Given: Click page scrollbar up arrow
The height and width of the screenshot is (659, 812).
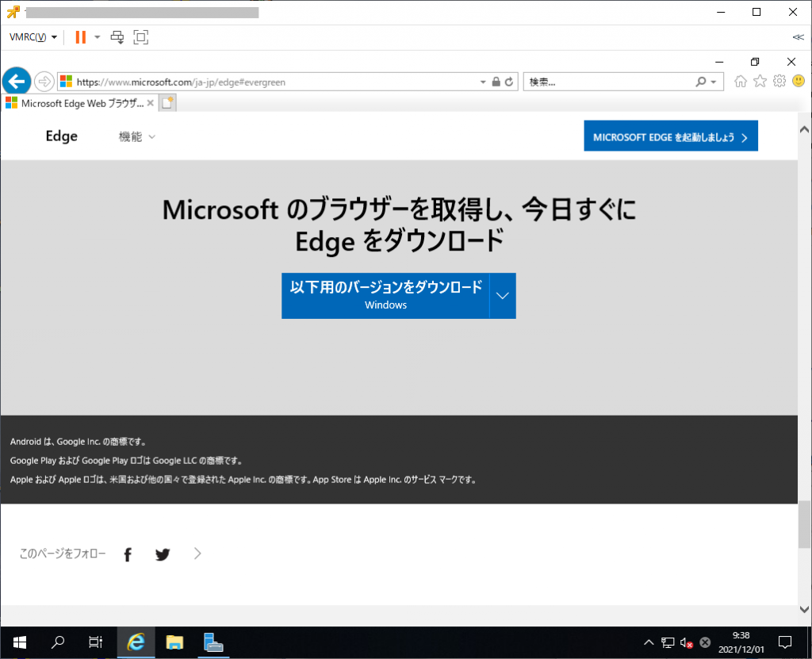Looking at the screenshot, I should (x=804, y=129).
